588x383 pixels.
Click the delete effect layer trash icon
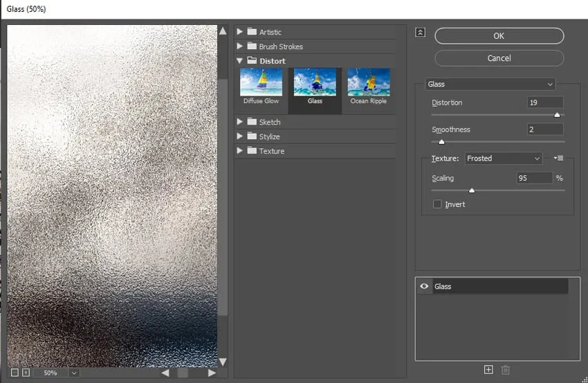505,370
